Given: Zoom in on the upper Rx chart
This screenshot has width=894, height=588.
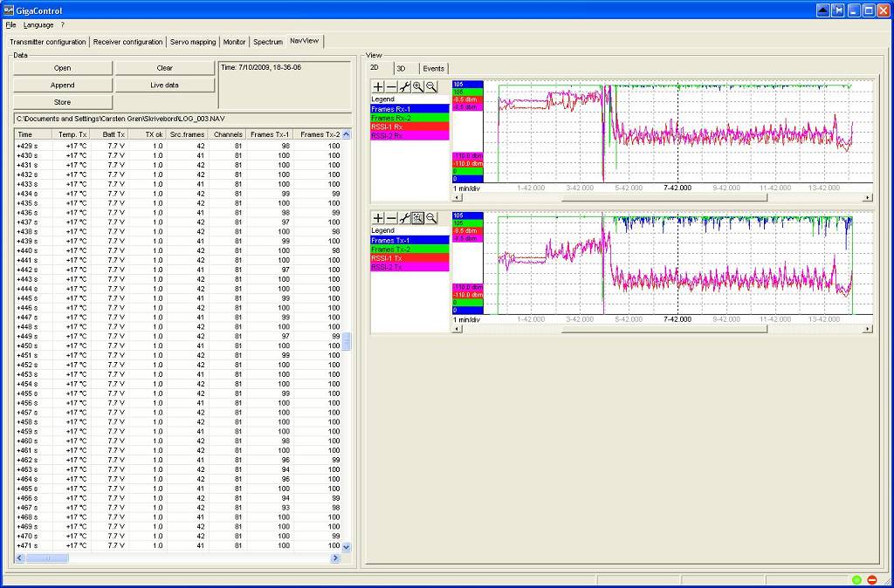Looking at the screenshot, I should (x=417, y=86).
